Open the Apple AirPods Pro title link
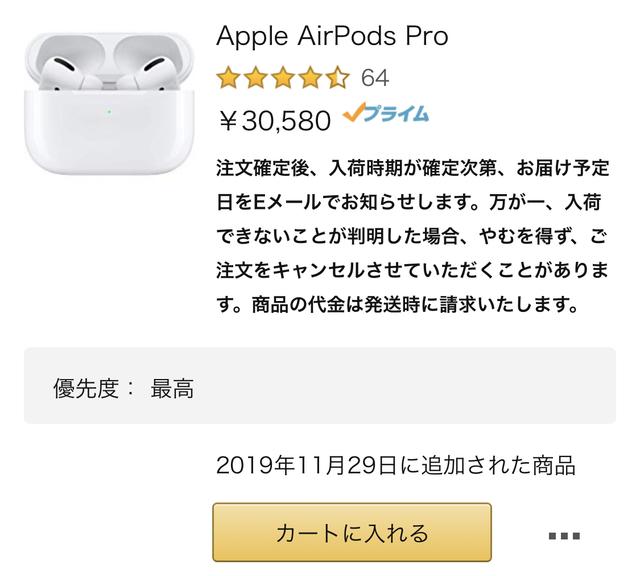 [332, 36]
